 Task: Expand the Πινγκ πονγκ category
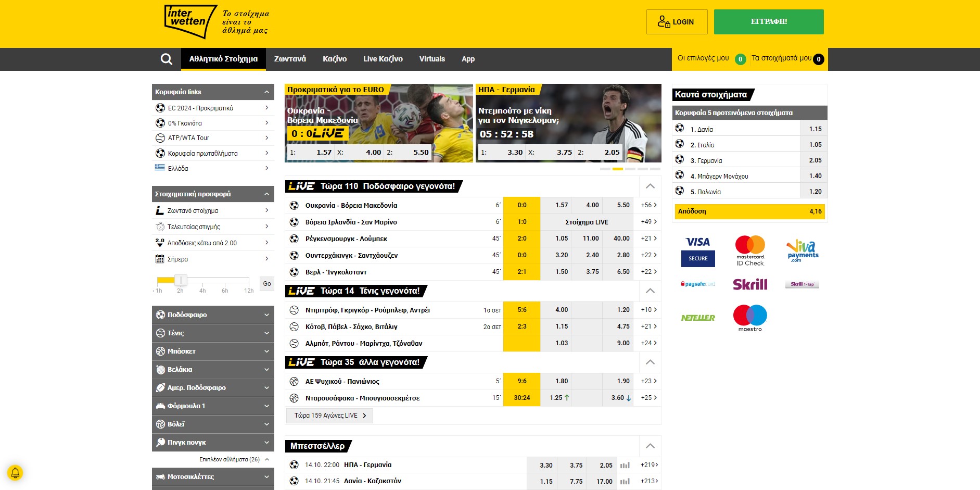click(x=213, y=443)
